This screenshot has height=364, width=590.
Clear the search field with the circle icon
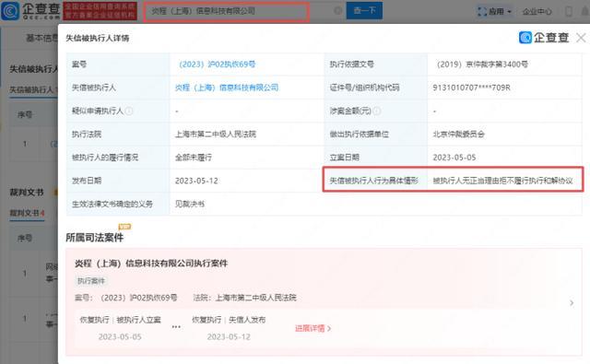338,11
